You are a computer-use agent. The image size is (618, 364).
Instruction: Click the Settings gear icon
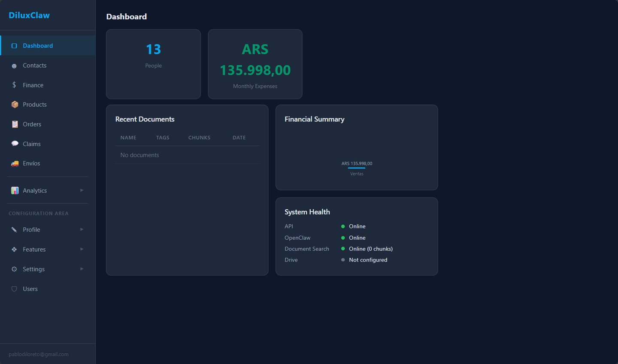click(x=14, y=269)
